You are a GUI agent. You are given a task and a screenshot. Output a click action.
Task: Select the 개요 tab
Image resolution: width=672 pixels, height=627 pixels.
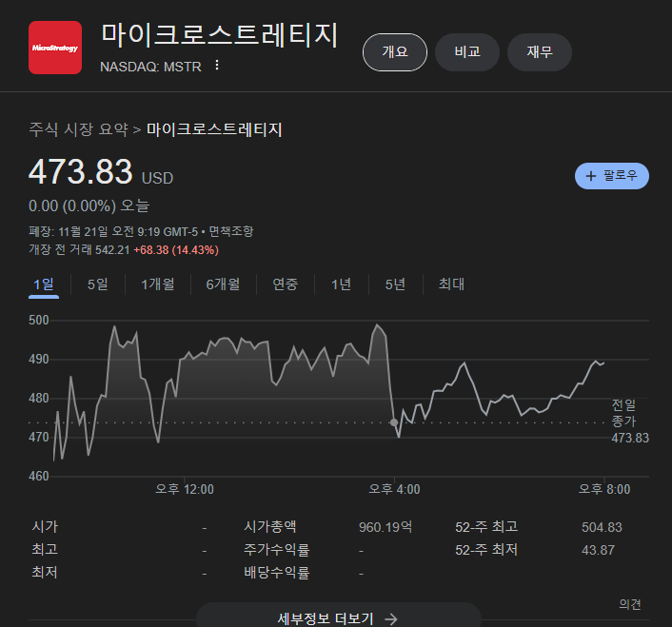click(395, 52)
